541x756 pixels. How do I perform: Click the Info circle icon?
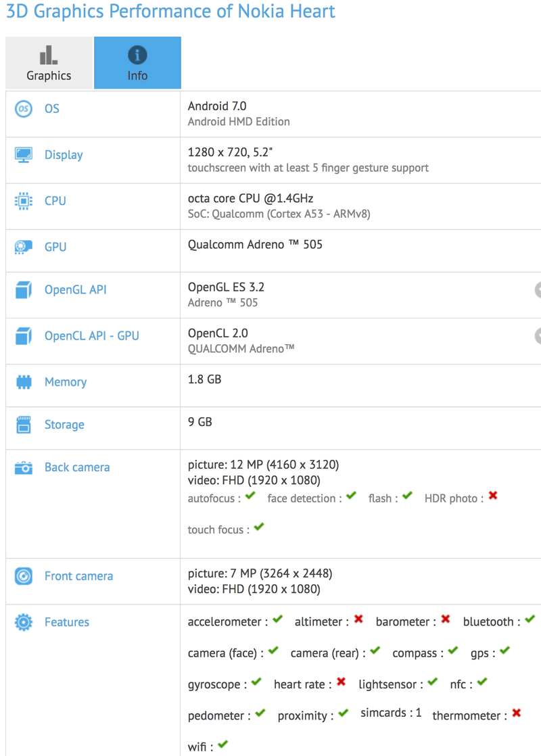click(137, 55)
